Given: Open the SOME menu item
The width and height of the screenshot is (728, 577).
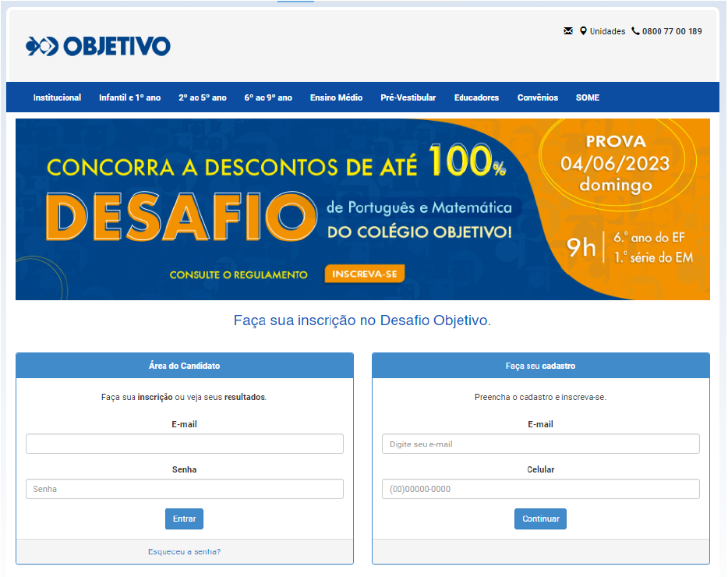Looking at the screenshot, I should coord(588,97).
